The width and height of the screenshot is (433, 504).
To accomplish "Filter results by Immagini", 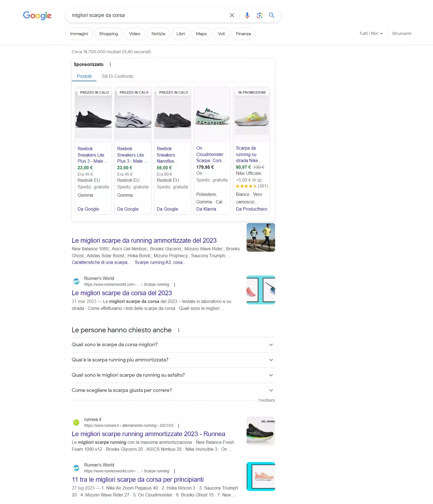I will (x=79, y=34).
